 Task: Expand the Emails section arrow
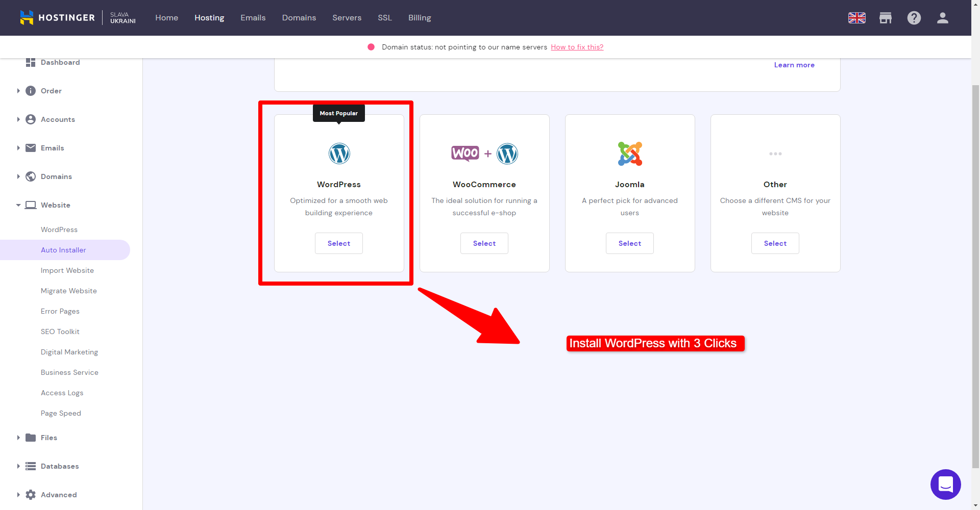coord(18,148)
